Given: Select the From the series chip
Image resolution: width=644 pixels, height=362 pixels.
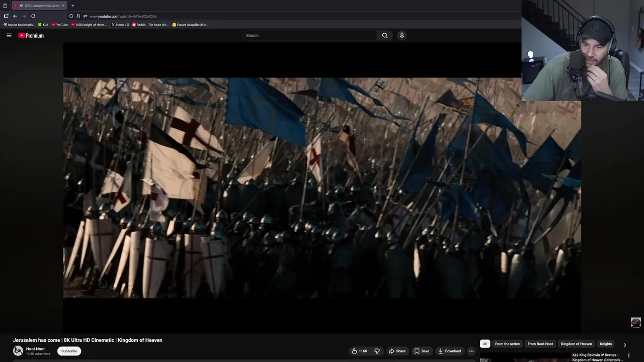Looking at the screenshot, I should pyautogui.click(x=507, y=344).
